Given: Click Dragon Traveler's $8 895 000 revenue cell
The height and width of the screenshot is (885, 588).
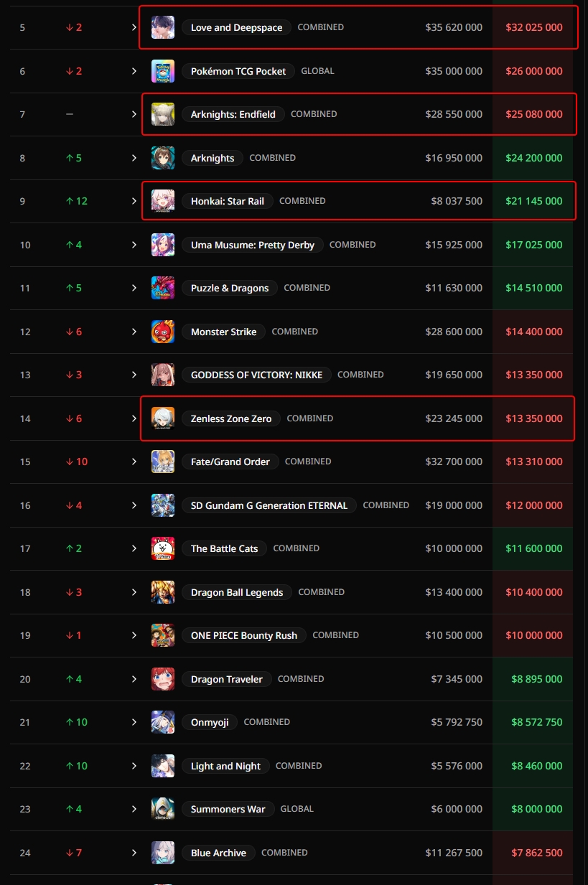Looking at the screenshot, I should (x=535, y=679).
